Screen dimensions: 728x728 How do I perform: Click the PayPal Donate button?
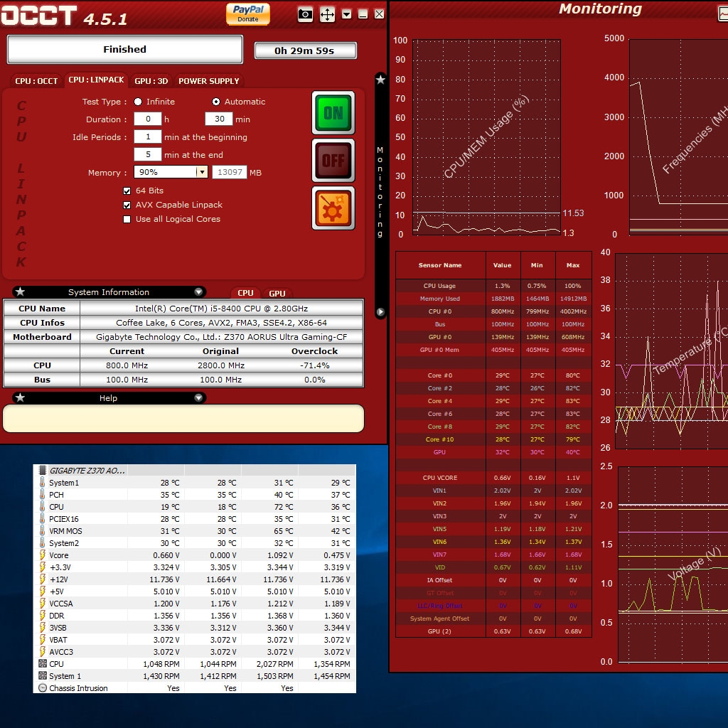248,14
